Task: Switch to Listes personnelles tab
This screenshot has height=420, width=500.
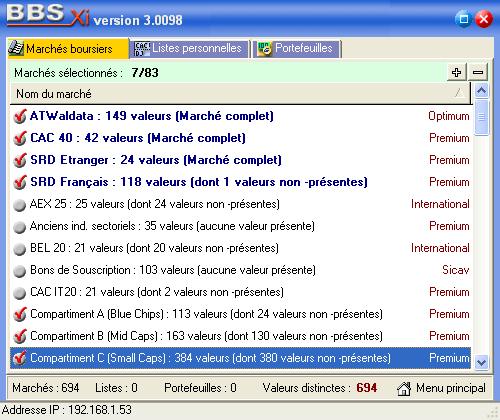Action: pyautogui.click(x=190, y=49)
